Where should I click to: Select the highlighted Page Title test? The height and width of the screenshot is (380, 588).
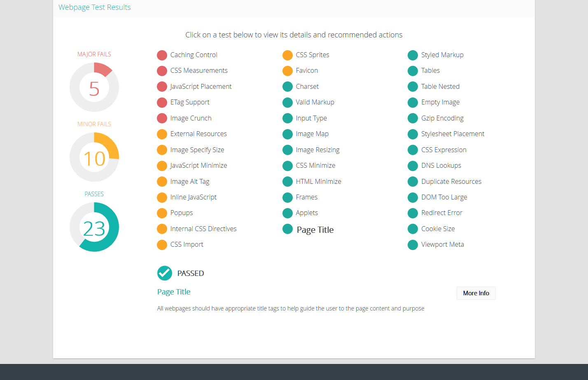point(315,230)
